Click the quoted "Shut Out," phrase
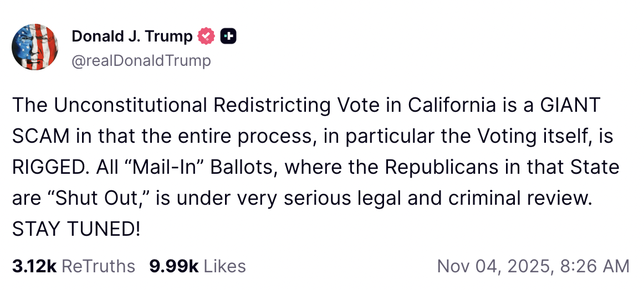 pos(102,198)
